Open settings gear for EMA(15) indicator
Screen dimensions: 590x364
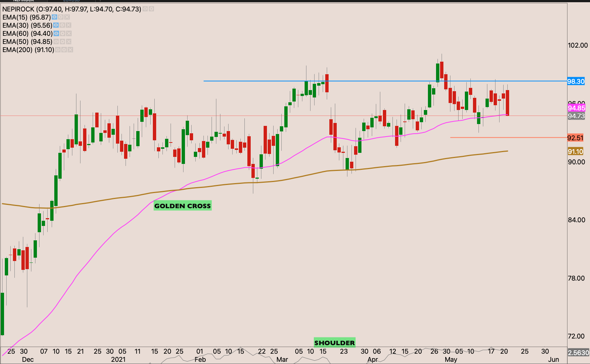(x=61, y=17)
